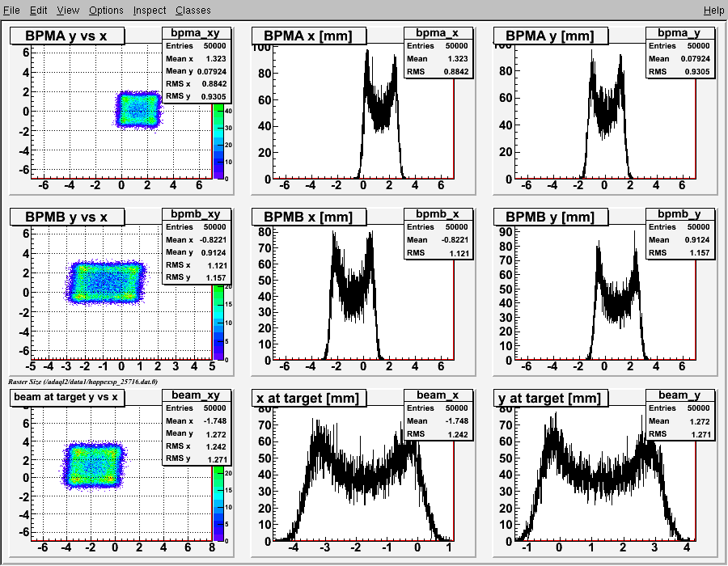Click the BPMA xy color palette scale

click(x=218, y=141)
